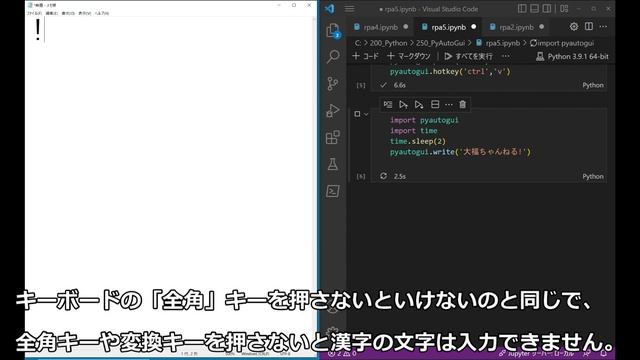The width and height of the screenshot is (640, 360).
Task: Expand the 200_Python breadcrumb
Action: point(388,43)
